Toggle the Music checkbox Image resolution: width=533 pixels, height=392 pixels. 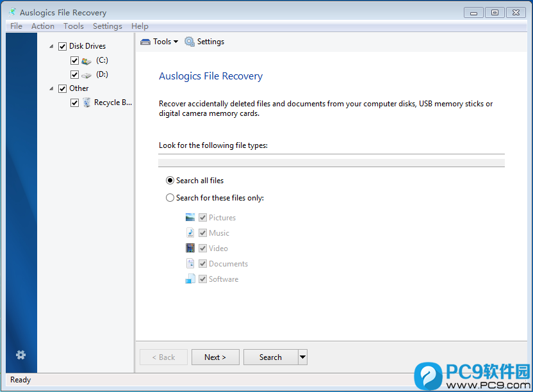202,233
